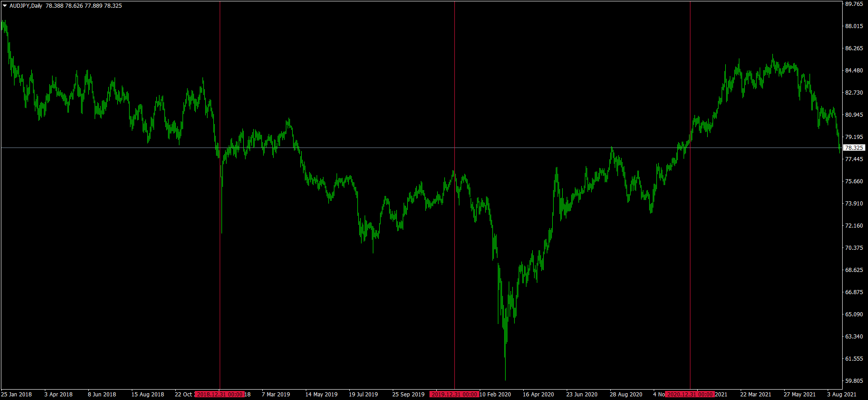This screenshot has height=400, width=868.
Task: Click the 19 Jul 2019 date label
Action: (363, 395)
